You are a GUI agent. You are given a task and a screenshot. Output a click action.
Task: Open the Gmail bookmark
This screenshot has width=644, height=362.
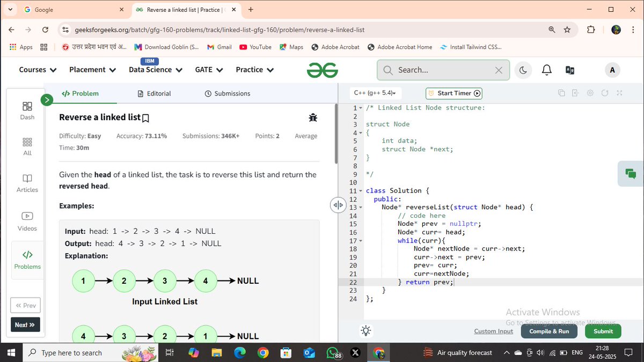pos(219,47)
